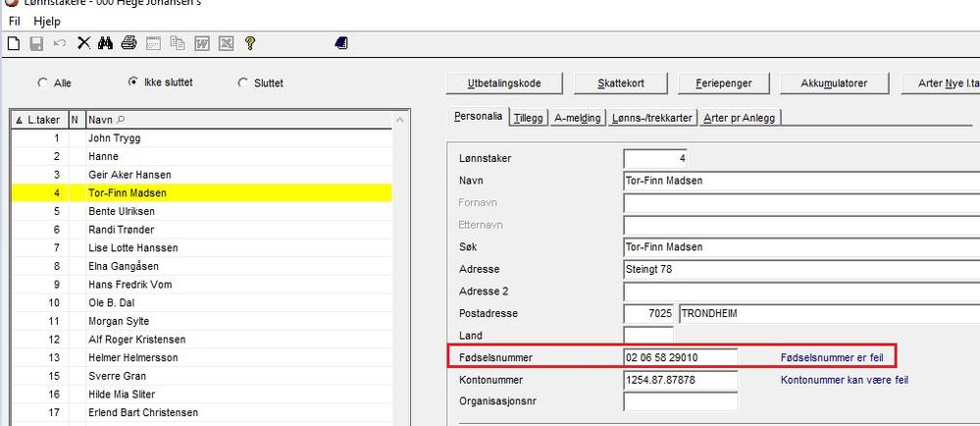The width and height of the screenshot is (980, 426).
Task: Switch to the Tillegg tab
Action: pos(530,118)
